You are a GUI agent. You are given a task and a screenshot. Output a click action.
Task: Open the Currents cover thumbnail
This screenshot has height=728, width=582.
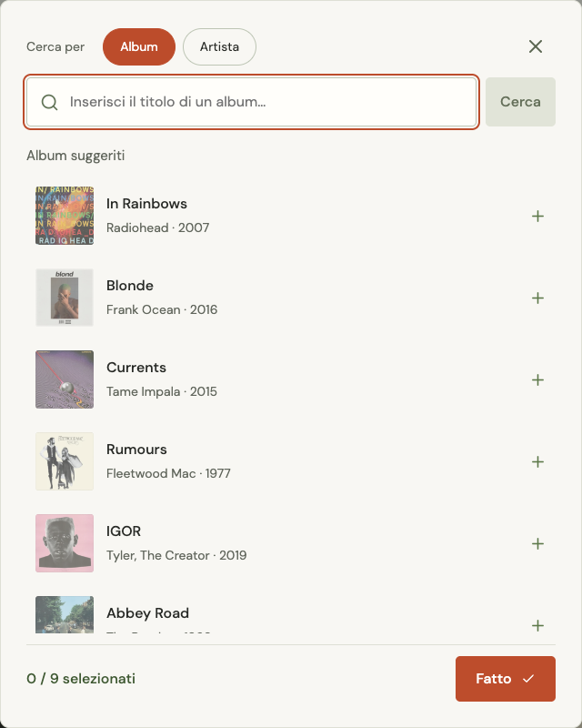point(65,379)
